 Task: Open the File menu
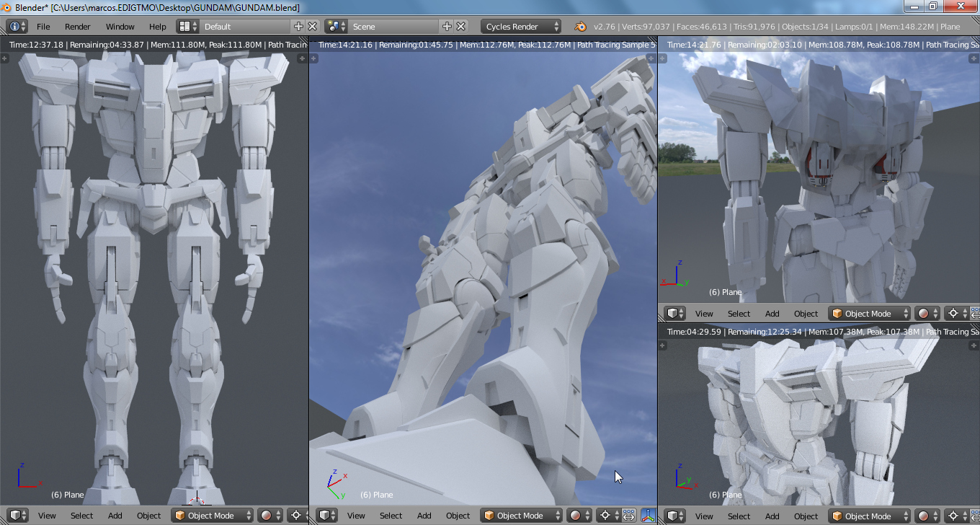(43, 27)
